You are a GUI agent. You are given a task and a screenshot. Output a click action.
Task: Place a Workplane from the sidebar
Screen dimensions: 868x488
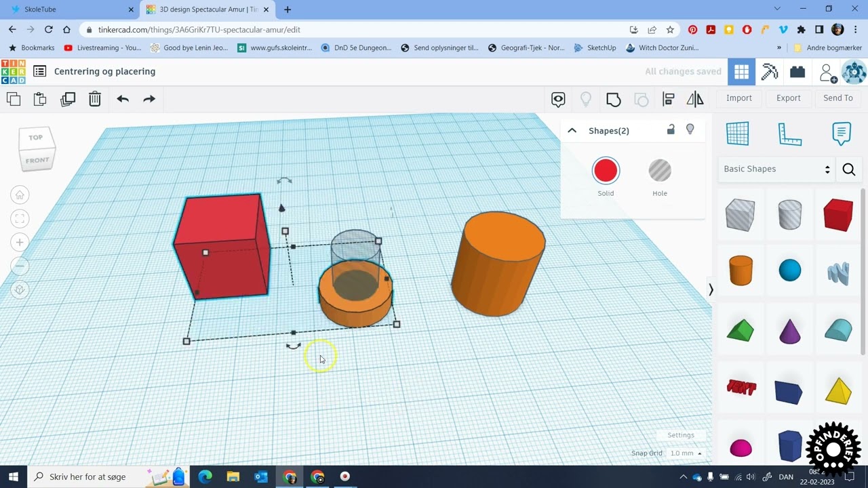coord(738,134)
